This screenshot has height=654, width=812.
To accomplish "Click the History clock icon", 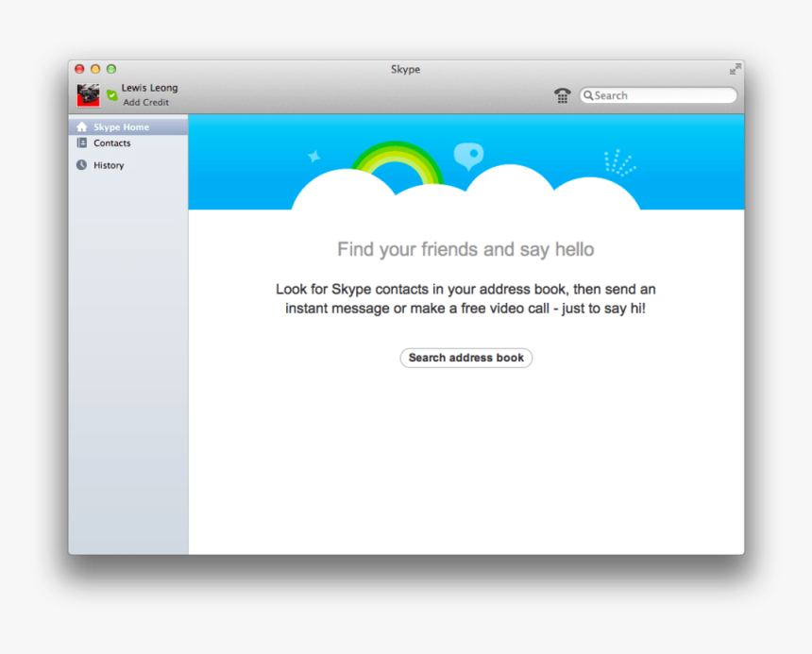I will pyautogui.click(x=82, y=165).
